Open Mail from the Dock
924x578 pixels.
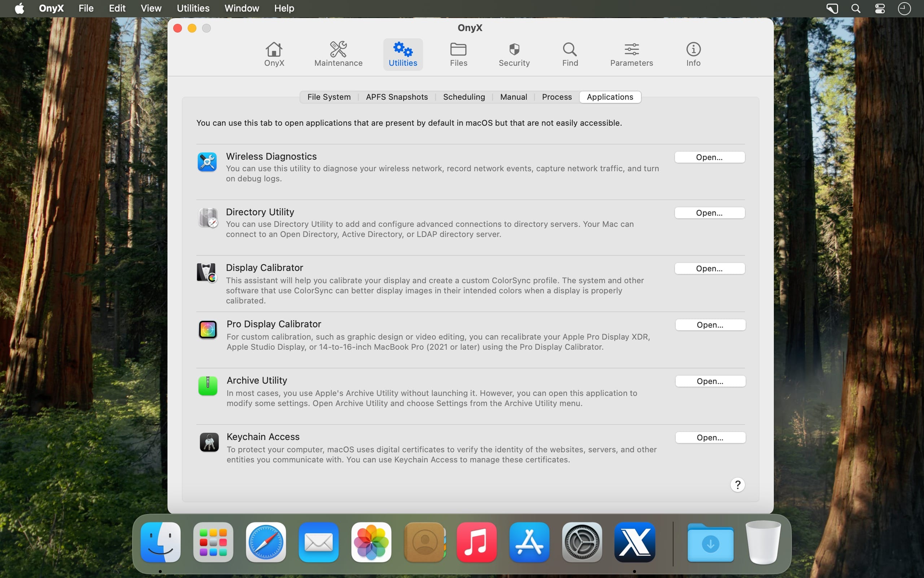318,542
